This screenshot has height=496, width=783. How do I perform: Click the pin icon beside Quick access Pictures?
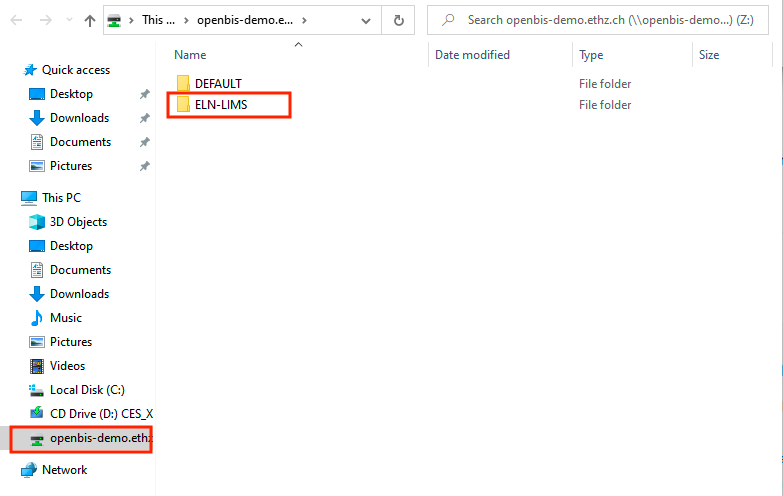pyautogui.click(x=144, y=166)
